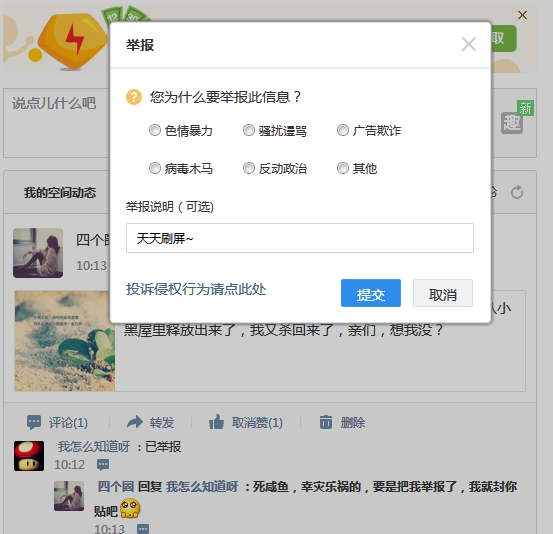Choose the 病毒木马 report reason
The height and width of the screenshot is (534, 553).
coord(154,168)
